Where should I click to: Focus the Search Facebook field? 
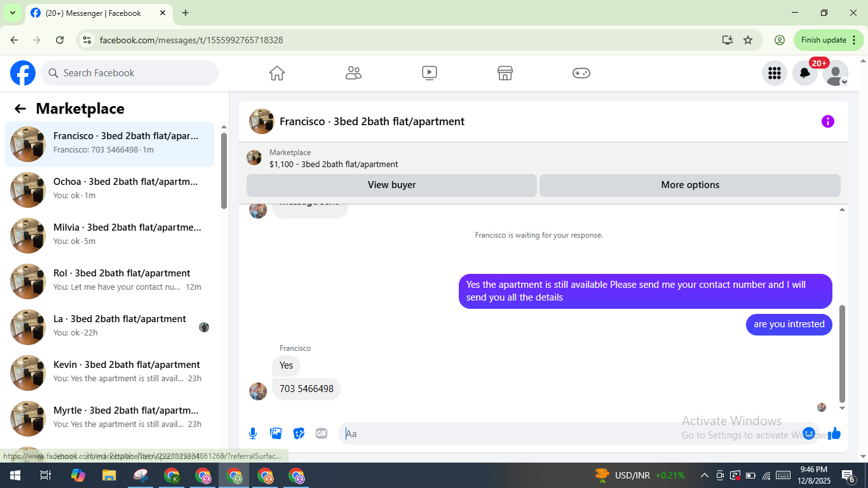(130, 73)
